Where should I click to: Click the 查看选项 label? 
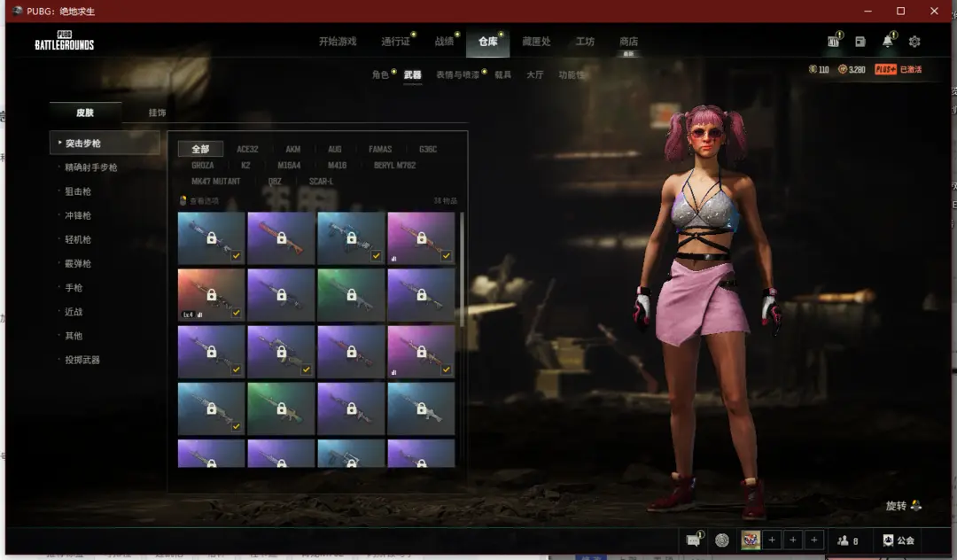(204, 201)
